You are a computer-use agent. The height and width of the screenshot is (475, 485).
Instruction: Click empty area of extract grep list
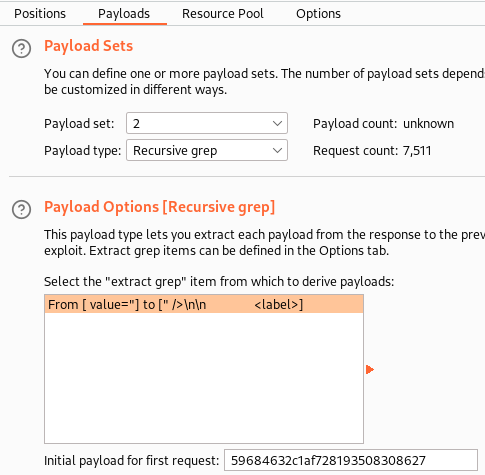[x=204, y=378]
